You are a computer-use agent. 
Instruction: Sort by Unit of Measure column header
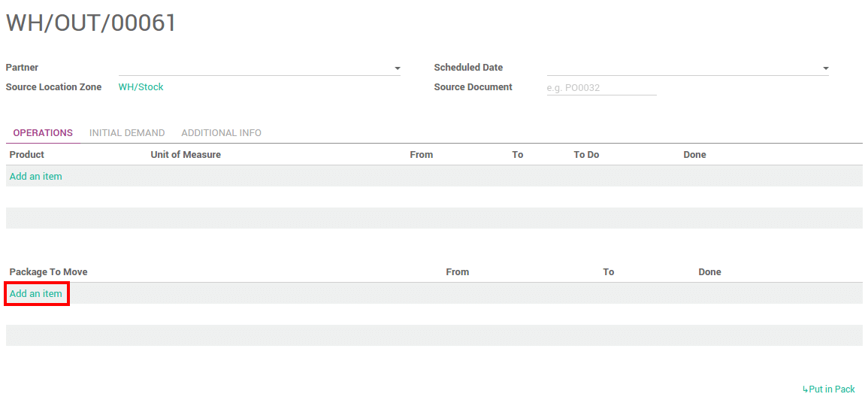pyautogui.click(x=186, y=155)
